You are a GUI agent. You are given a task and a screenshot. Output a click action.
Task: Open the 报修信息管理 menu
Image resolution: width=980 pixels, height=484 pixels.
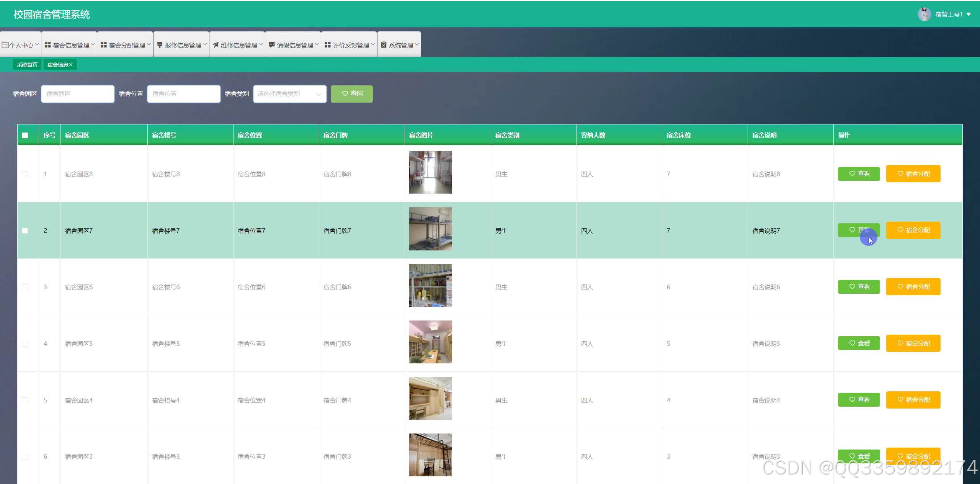point(181,44)
